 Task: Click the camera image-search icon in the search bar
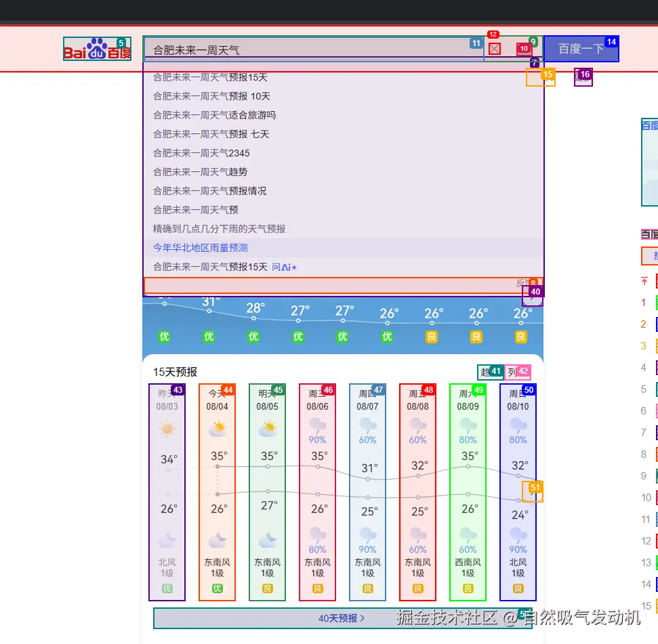point(522,49)
